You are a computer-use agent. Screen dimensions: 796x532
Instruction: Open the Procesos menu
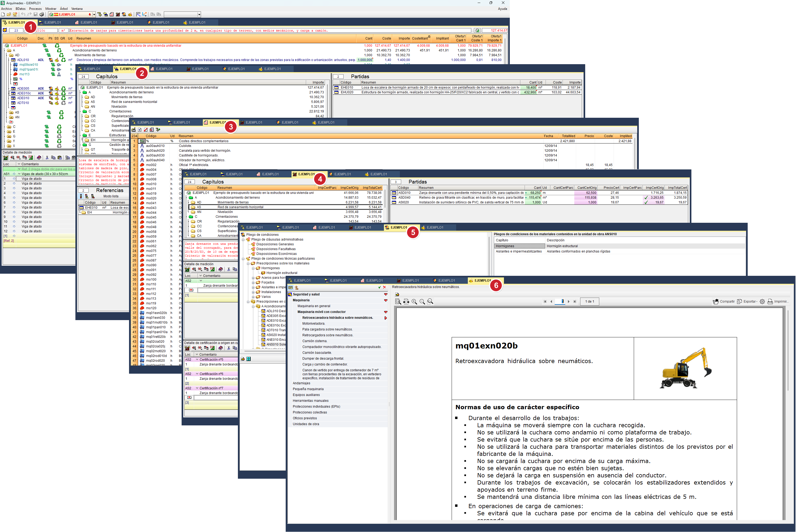click(35, 9)
